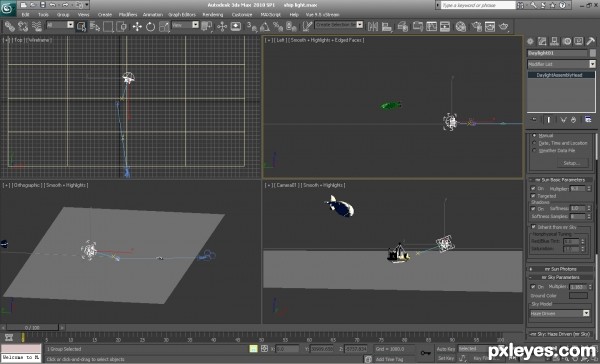This screenshot has width=600, height=364.
Task: Activate the Select Object tool
Action: tap(82, 26)
